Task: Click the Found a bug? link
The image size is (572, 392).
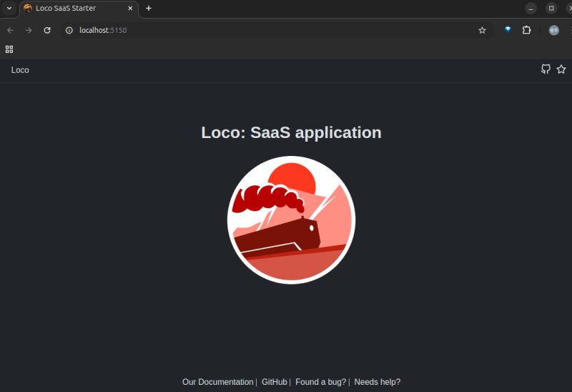Action: [320, 382]
